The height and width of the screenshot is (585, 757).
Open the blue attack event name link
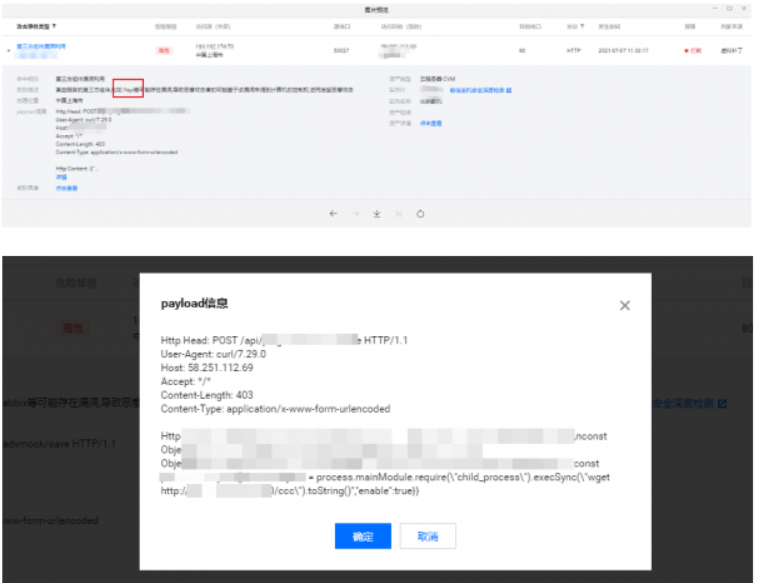click(x=41, y=46)
